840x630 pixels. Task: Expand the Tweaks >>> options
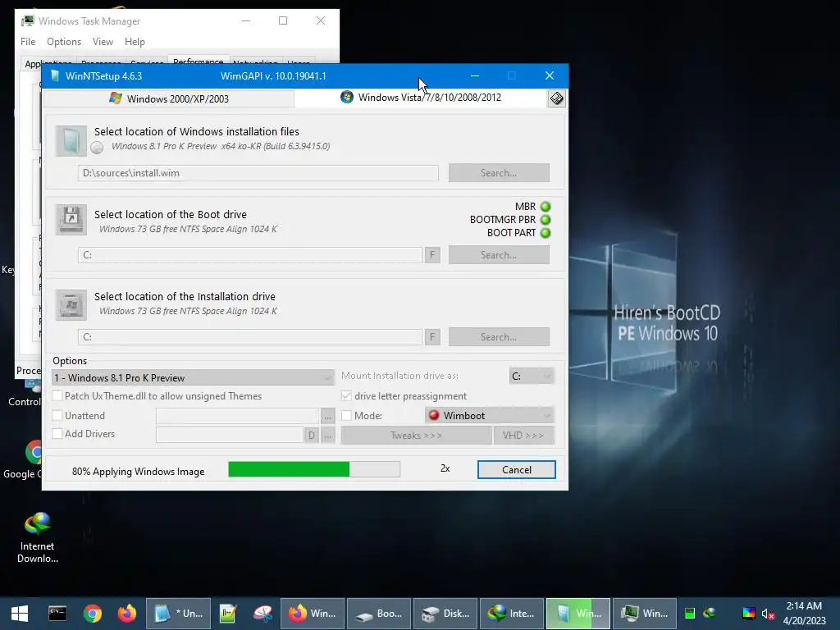(416, 435)
